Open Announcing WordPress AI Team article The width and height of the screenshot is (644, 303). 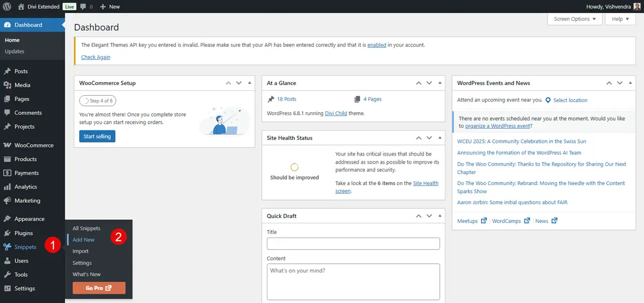click(519, 153)
